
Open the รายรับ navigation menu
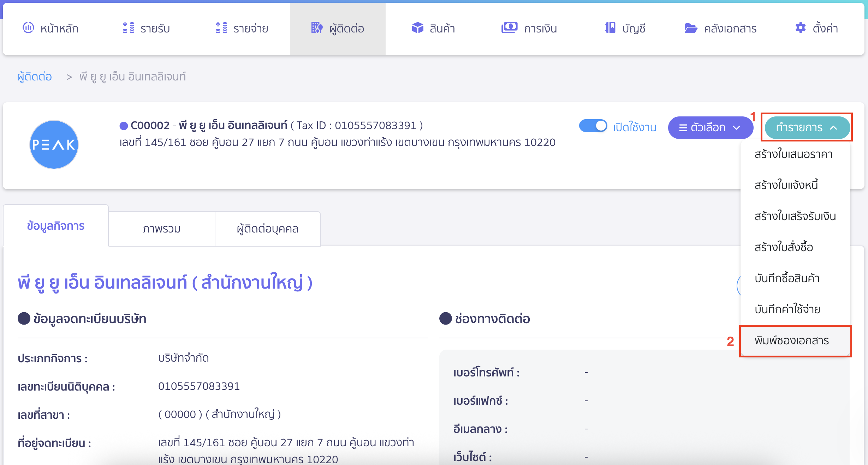pyautogui.click(x=146, y=28)
